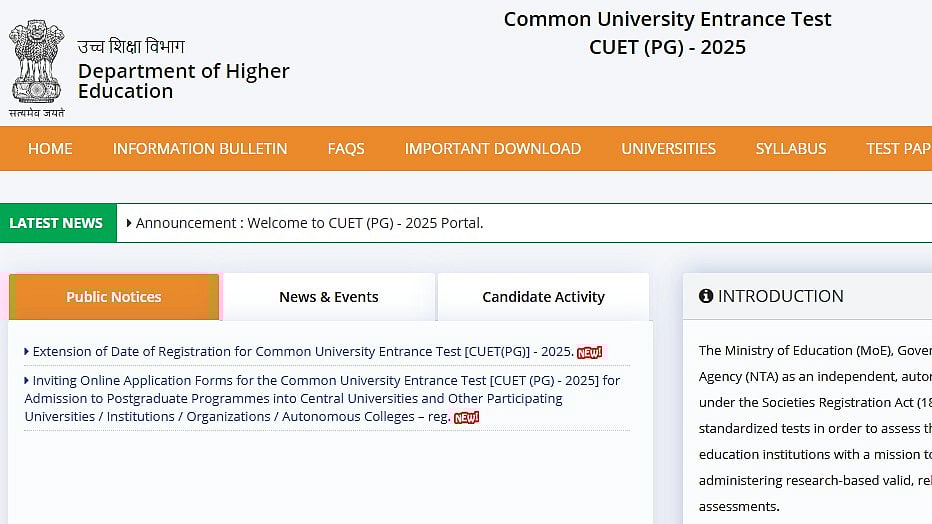The image size is (932, 524).
Task: Open the INFORMATION BULLETIN menu
Action: (200, 148)
